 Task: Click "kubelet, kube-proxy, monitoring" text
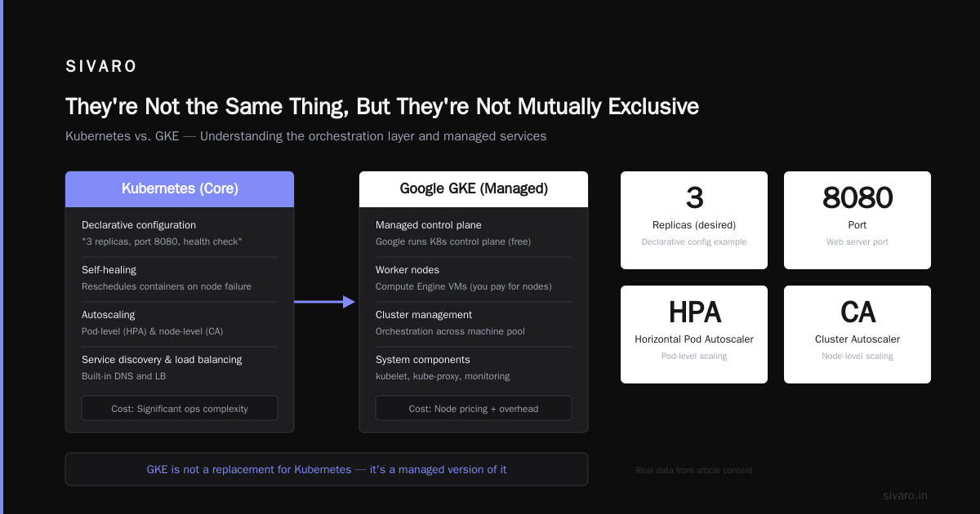click(x=443, y=376)
